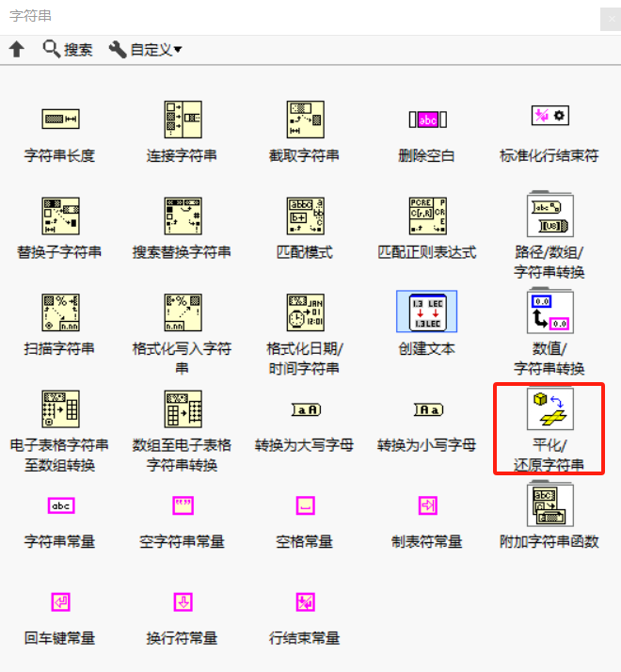Open the 搜索 palette search

[68, 49]
